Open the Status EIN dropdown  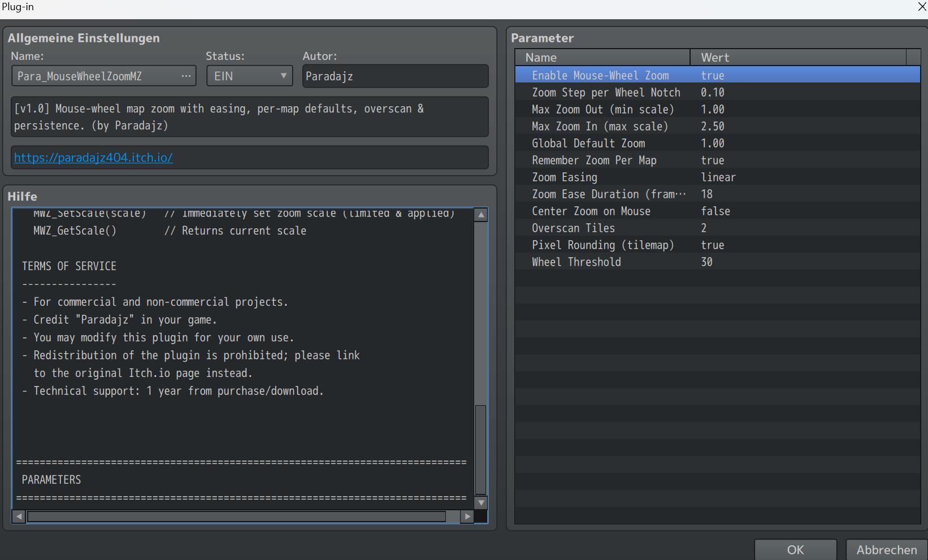coord(249,76)
